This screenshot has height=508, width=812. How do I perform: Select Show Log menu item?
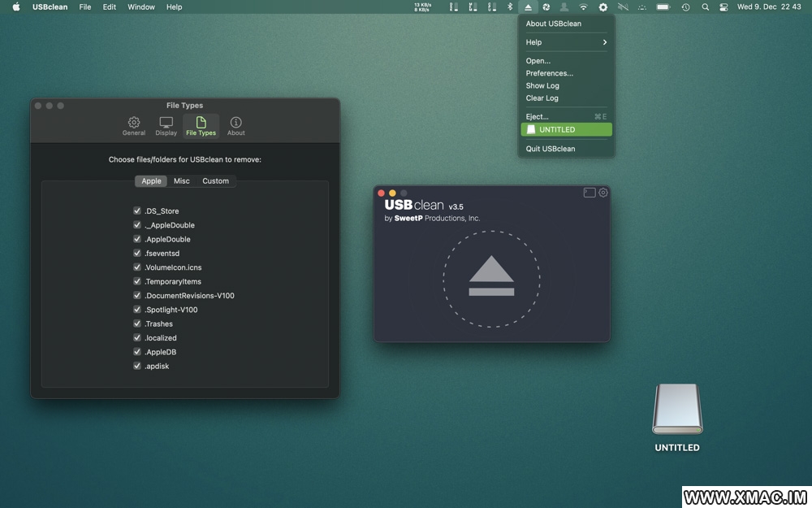coord(566,85)
